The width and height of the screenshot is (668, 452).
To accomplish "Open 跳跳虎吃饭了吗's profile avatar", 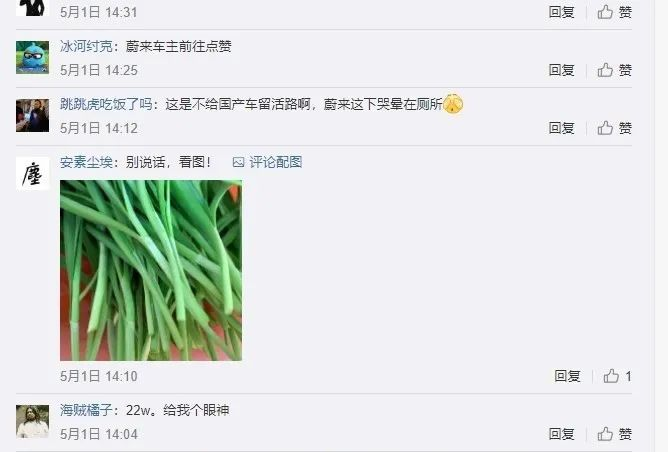I will tap(32, 115).
